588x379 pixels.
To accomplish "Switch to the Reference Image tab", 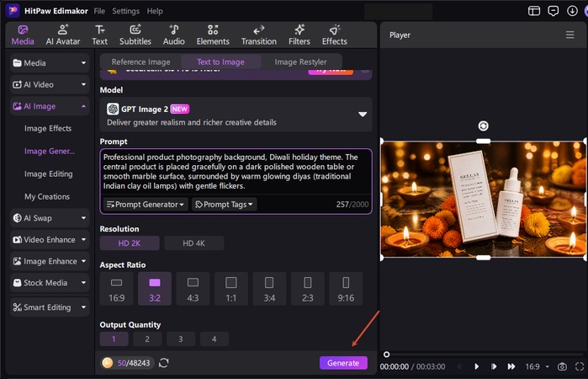I will [141, 62].
